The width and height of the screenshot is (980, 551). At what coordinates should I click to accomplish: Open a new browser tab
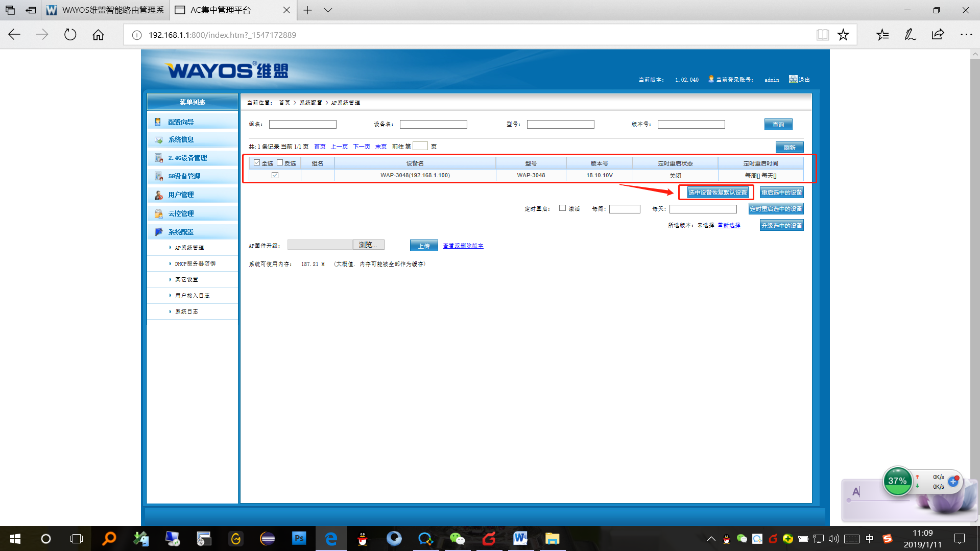pos(307,10)
